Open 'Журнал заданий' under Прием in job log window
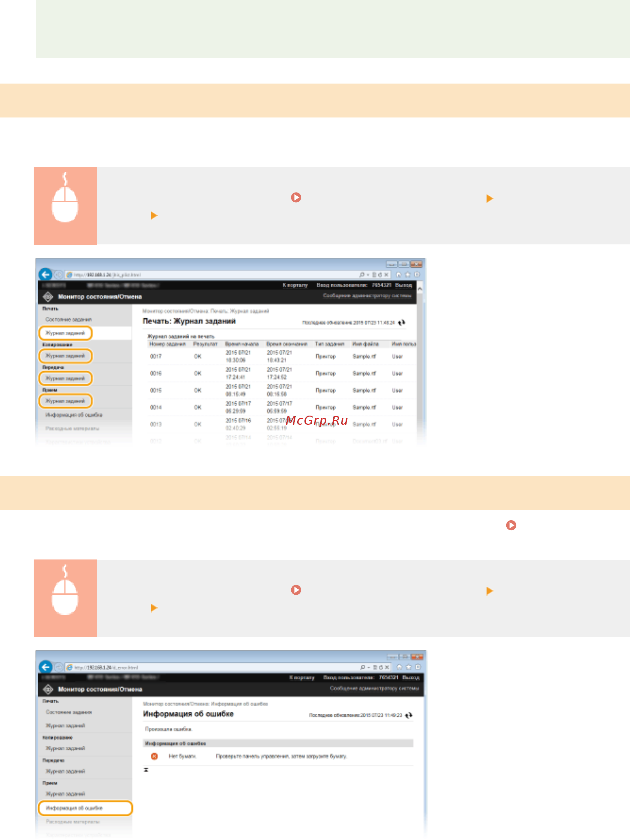Screen dimensions: 630x840 [x=65, y=401]
